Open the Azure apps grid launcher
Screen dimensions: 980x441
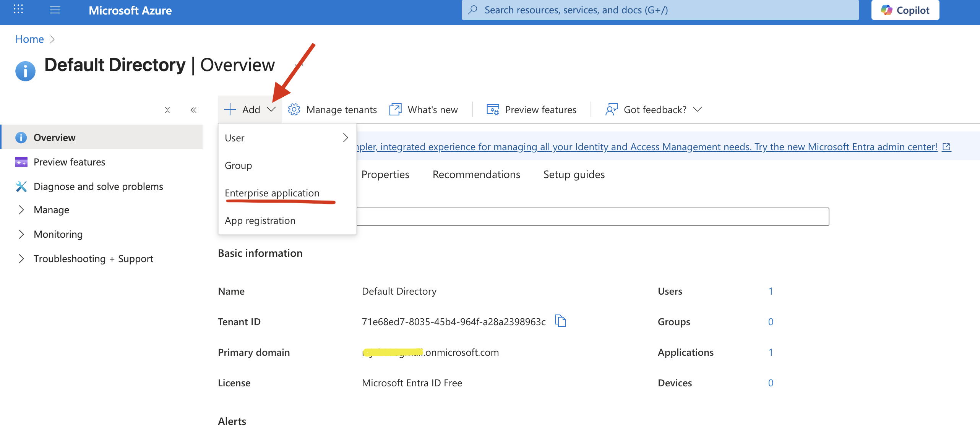18,10
